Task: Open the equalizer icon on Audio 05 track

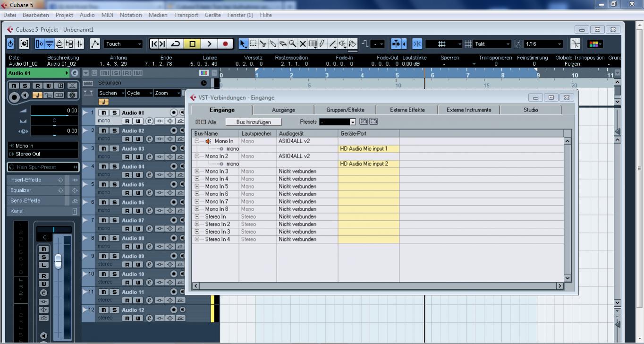Action: point(171,193)
